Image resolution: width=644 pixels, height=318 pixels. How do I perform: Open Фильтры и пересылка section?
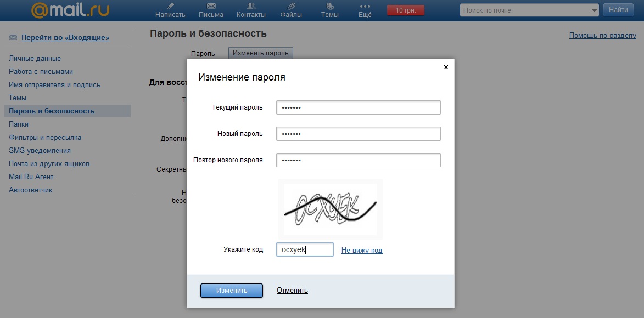coord(45,137)
